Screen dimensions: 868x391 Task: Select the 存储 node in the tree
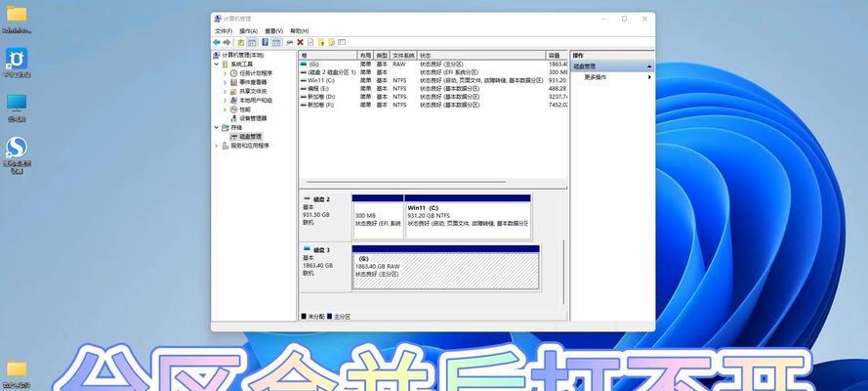pos(232,127)
